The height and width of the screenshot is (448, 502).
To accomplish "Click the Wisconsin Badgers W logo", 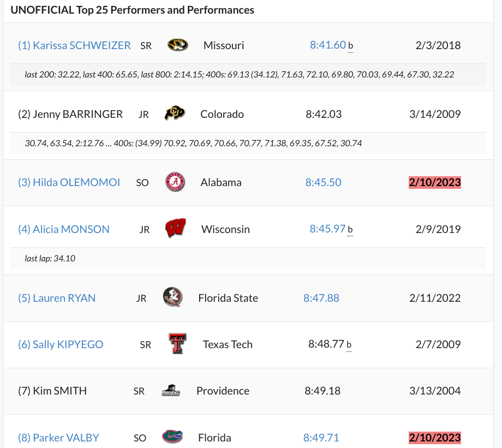I will pyautogui.click(x=176, y=228).
